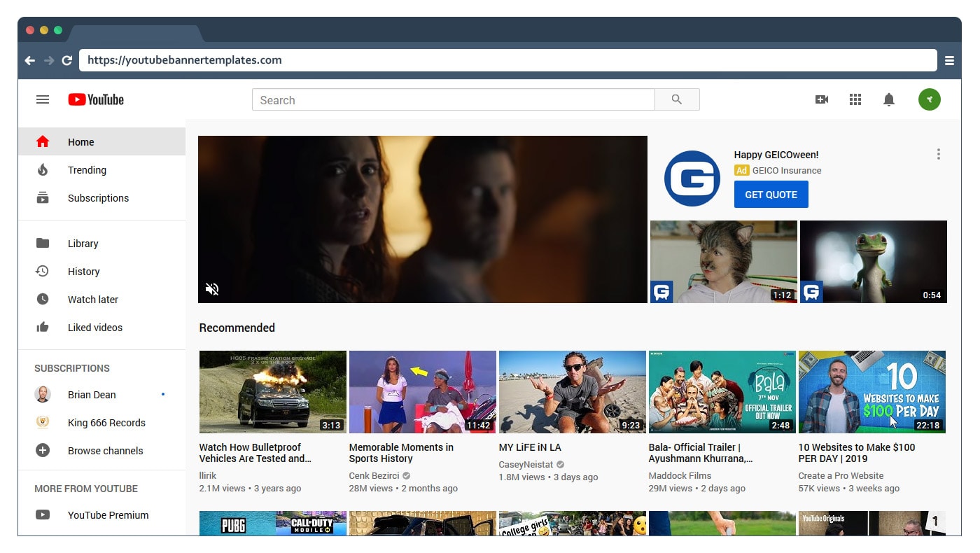Click the GEICO circular logo

[692, 178]
